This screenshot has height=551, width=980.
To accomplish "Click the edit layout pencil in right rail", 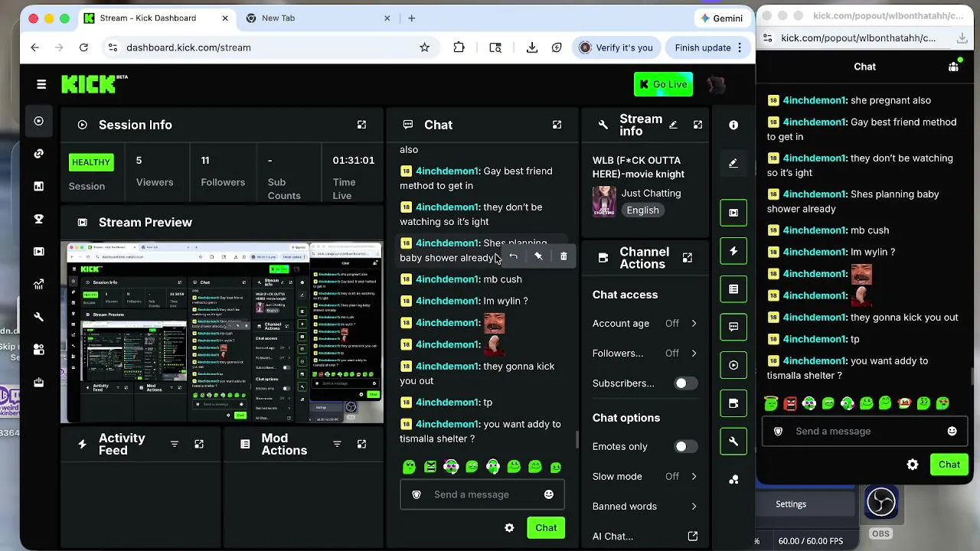I will pyautogui.click(x=733, y=163).
